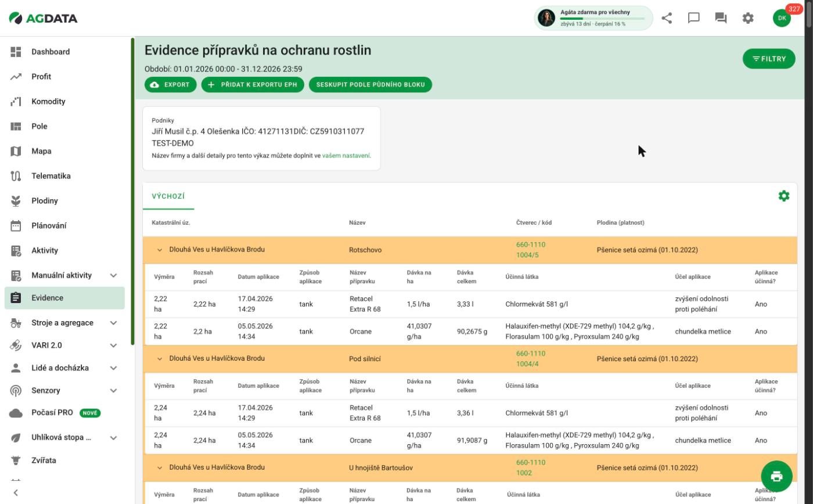This screenshot has height=504, width=813.
Task: Expand Manuální aktivity submenu
Action: [x=113, y=275]
